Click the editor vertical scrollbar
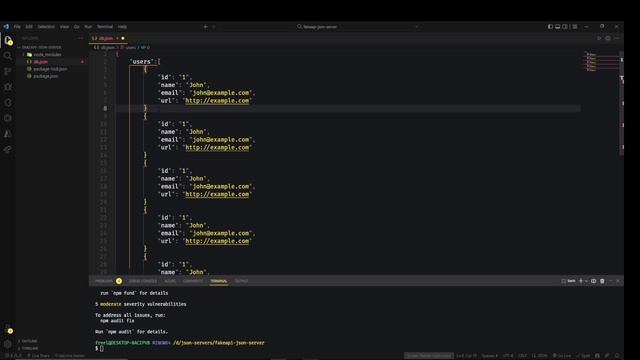This screenshot has width=640, height=360. 622,103
